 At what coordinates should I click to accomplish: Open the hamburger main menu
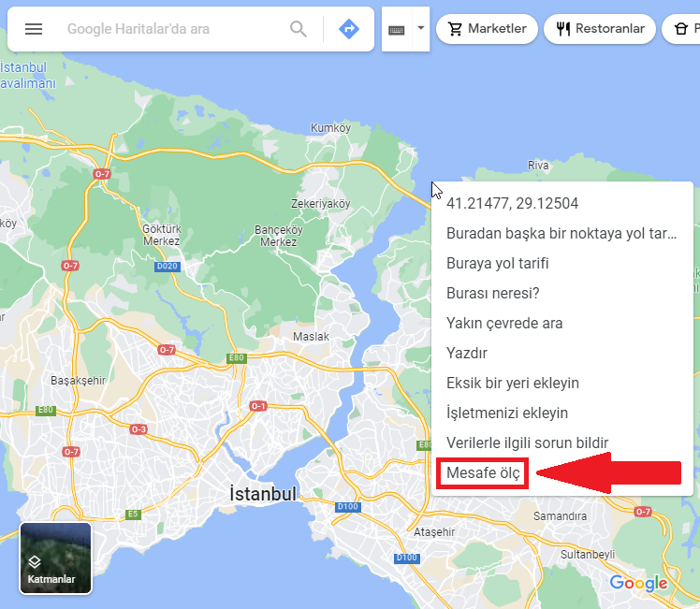click(x=34, y=29)
